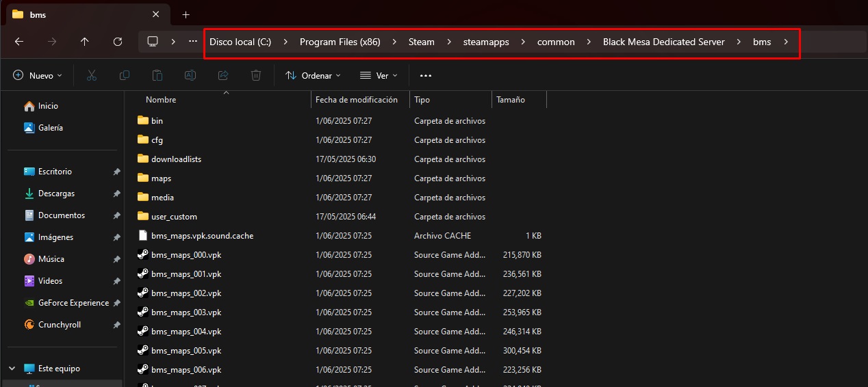Click the forward navigation arrow
The image size is (868, 387).
pos(52,42)
